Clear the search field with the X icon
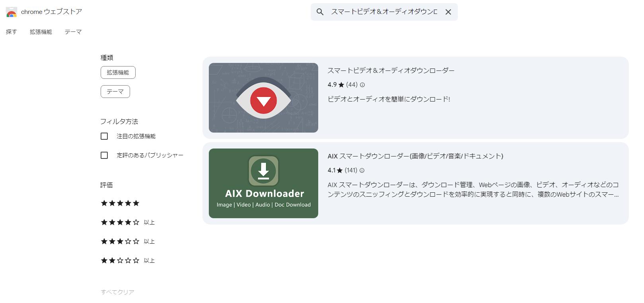Viewport: 644px width, 303px height. pyautogui.click(x=448, y=12)
